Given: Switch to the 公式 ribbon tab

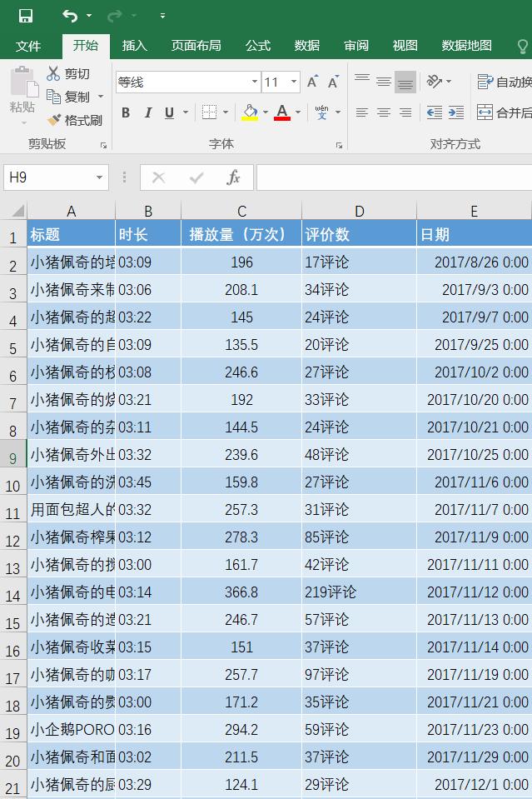Looking at the screenshot, I should 258,46.
